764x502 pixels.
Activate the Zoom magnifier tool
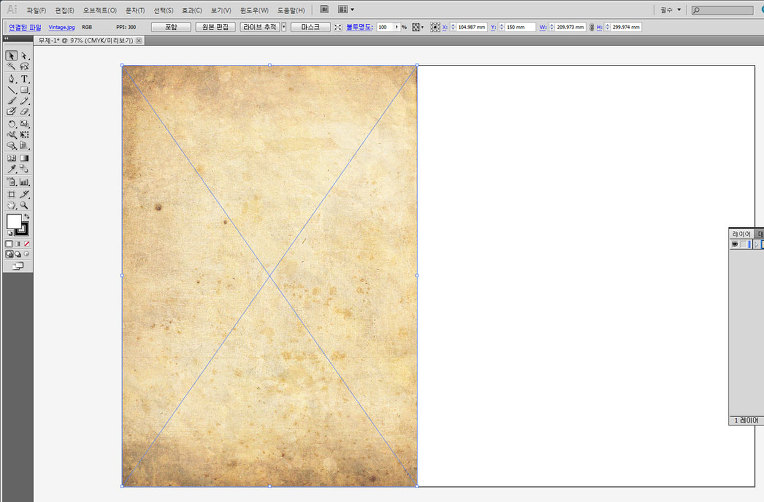coord(25,204)
